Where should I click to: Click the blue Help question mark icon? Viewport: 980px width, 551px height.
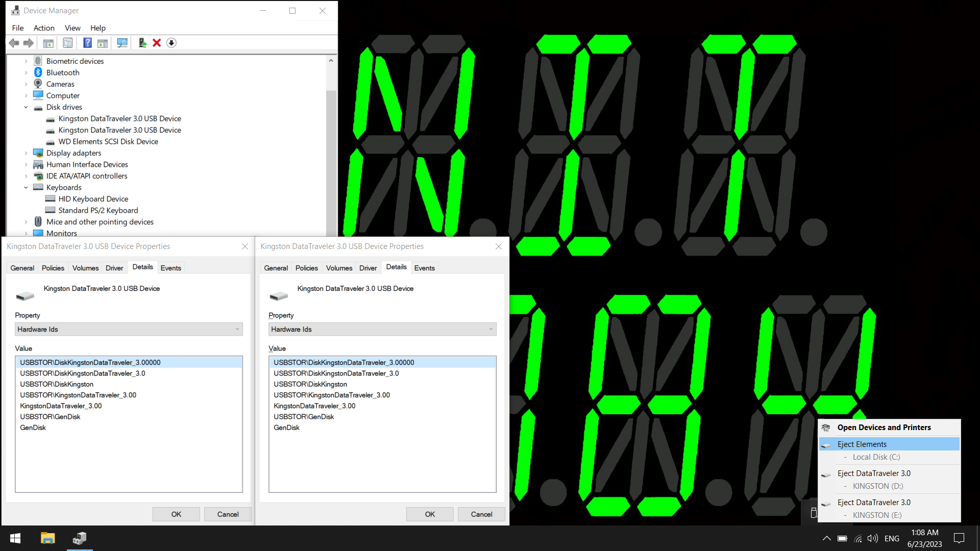click(x=88, y=43)
